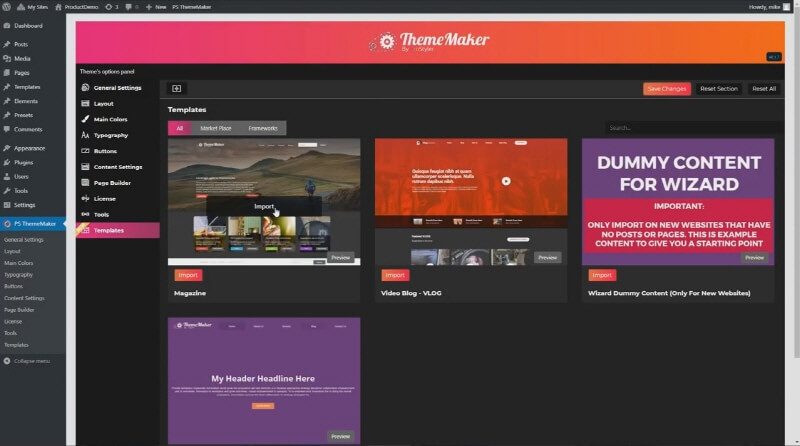Open PS ThemeMaker in WordPress sidebar
Viewport: 800px width, 446px height.
tap(33, 224)
